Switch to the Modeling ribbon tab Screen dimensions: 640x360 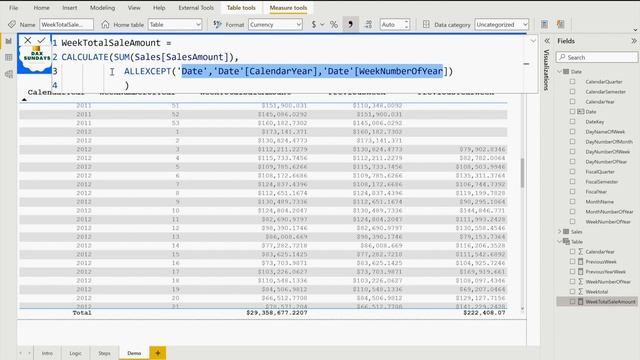[102, 8]
